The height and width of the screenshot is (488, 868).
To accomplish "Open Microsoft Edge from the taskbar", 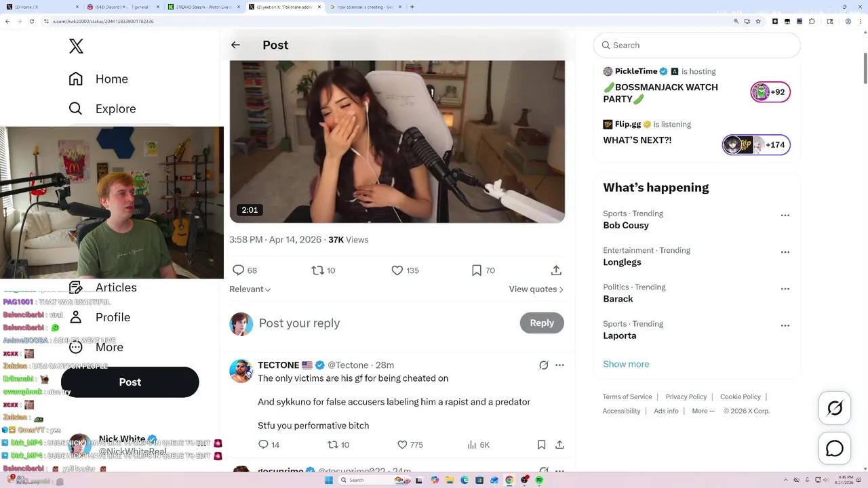I will point(465,480).
